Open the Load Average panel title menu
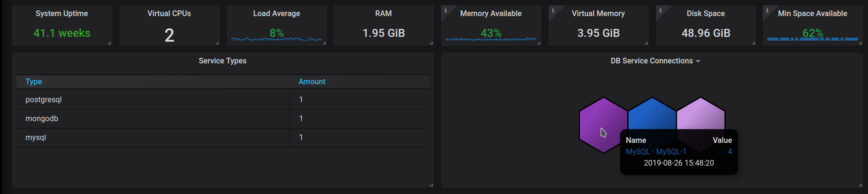The width and height of the screenshot is (868, 194). click(276, 14)
